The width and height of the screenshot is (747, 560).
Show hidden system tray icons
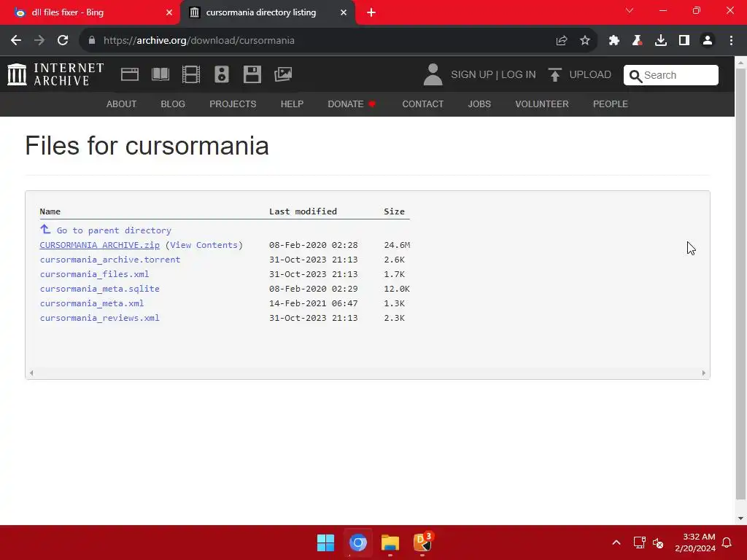click(x=616, y=542)
